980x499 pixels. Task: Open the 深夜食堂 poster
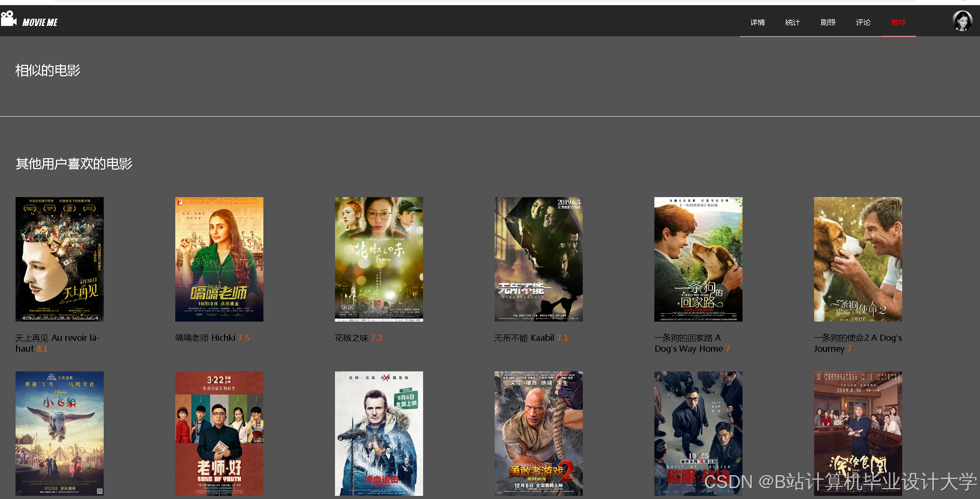coord(858,434)
